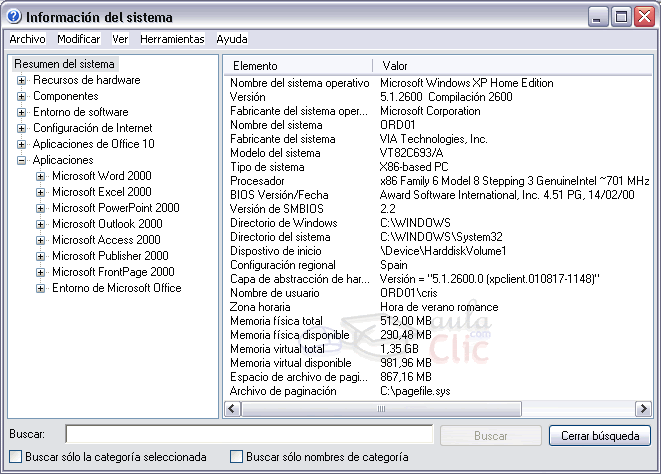This screenshot has width=661, height=474.
Task: Select Zona horaria row
Action: [438, 307]
